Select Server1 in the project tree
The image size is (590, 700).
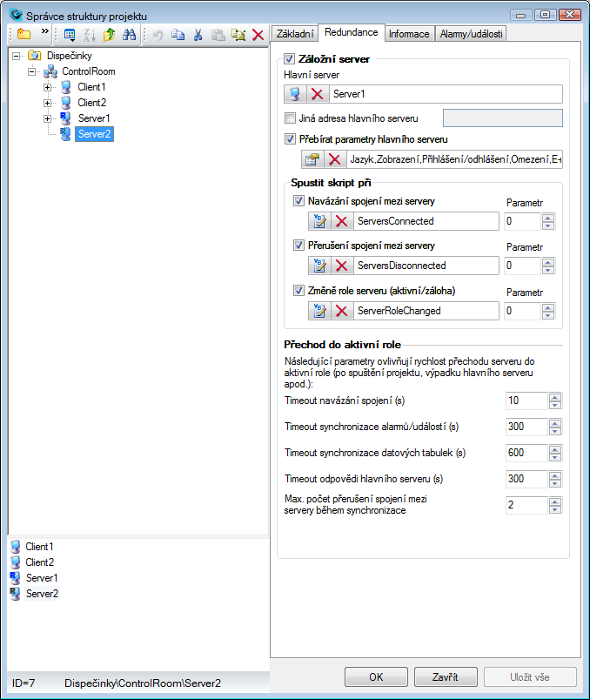point(94,118)
